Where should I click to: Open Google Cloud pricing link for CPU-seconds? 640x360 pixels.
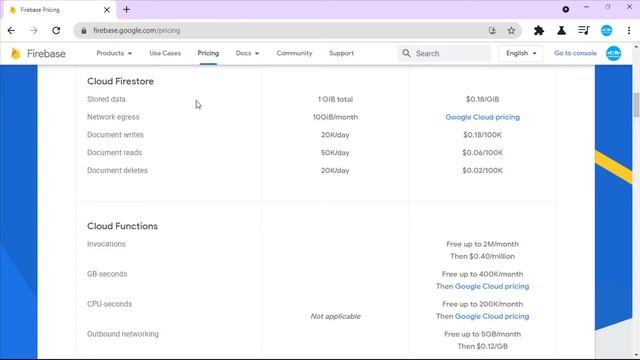tap(492, 316)
